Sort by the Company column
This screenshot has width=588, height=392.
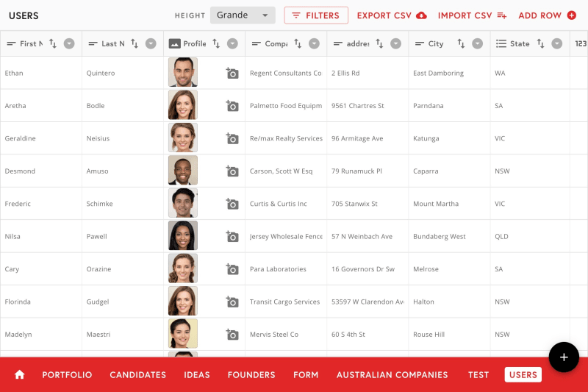[x=298, y=43]
